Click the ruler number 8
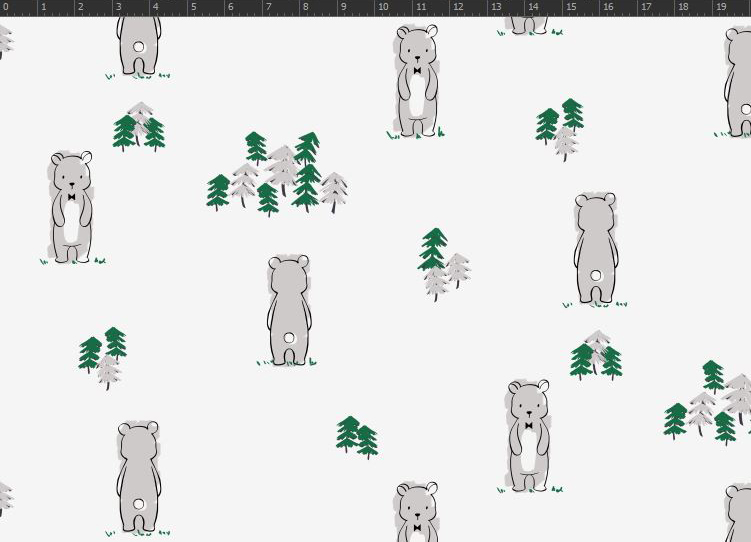The width and height of the screenshot is (751, 542). click(x=306, y=7)
